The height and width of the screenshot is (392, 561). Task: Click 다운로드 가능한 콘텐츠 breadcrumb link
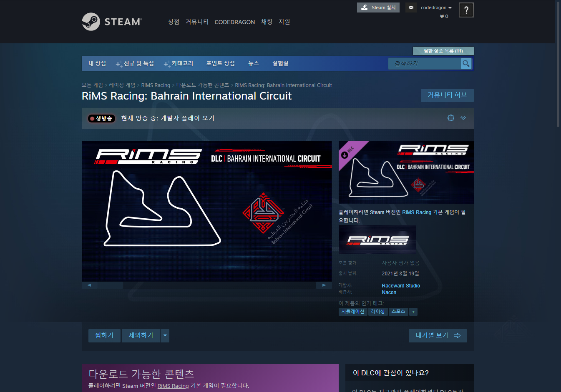(x=203, y=85)
